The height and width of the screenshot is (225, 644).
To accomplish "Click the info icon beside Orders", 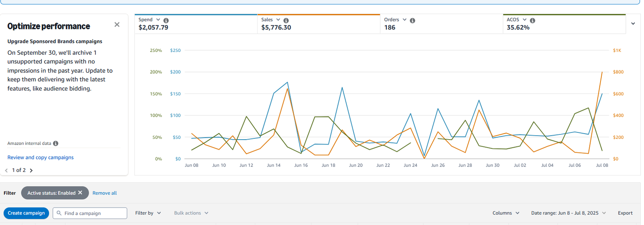I will 412,21.
